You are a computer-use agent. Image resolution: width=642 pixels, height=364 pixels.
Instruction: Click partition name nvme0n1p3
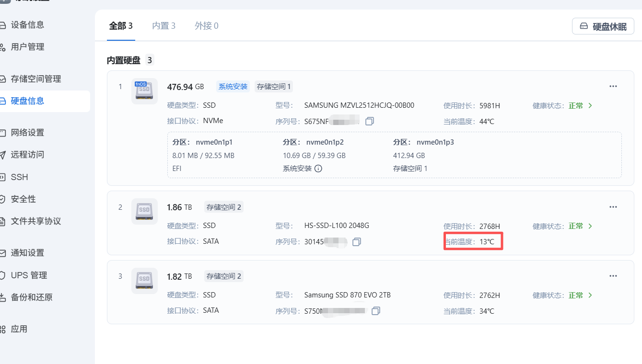click(x=435, y=142)
